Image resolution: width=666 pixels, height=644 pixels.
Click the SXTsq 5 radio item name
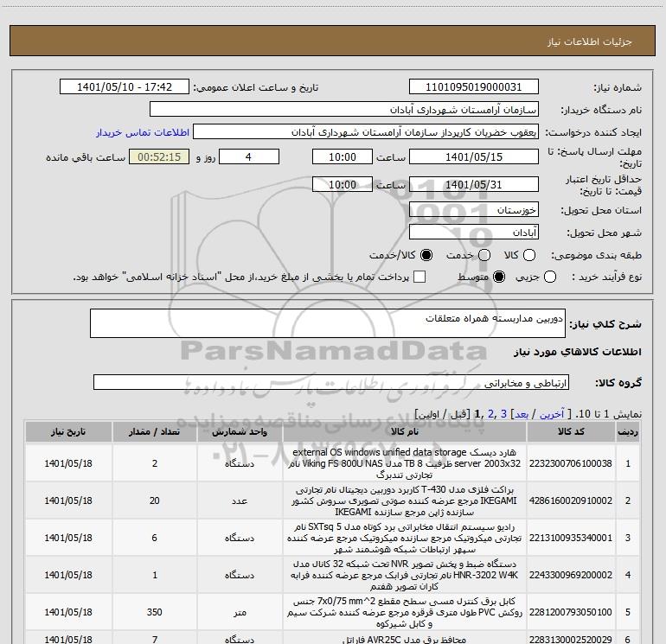[x=405, y=538]
